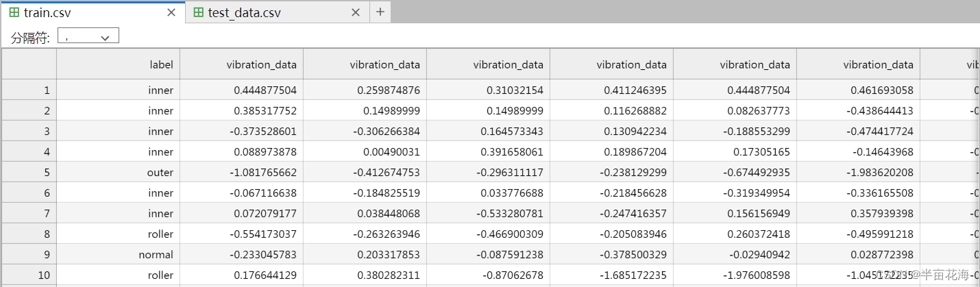The height and width of the screenshot is (287, 980).
Task: Select row number 2 header
Action: pyautogui.click(x=29, y=110)
